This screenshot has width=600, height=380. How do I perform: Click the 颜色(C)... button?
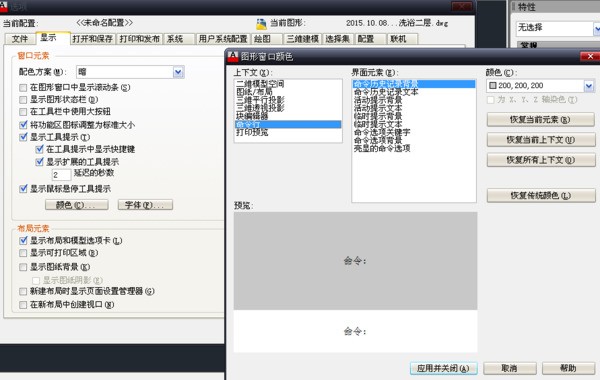(77, 205)
